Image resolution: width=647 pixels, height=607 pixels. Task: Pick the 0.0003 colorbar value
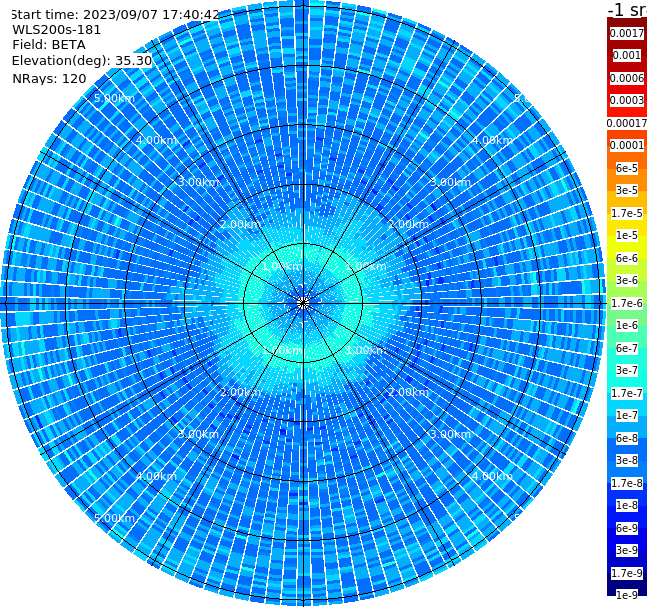pyautogui.click(x=627, y=100)
